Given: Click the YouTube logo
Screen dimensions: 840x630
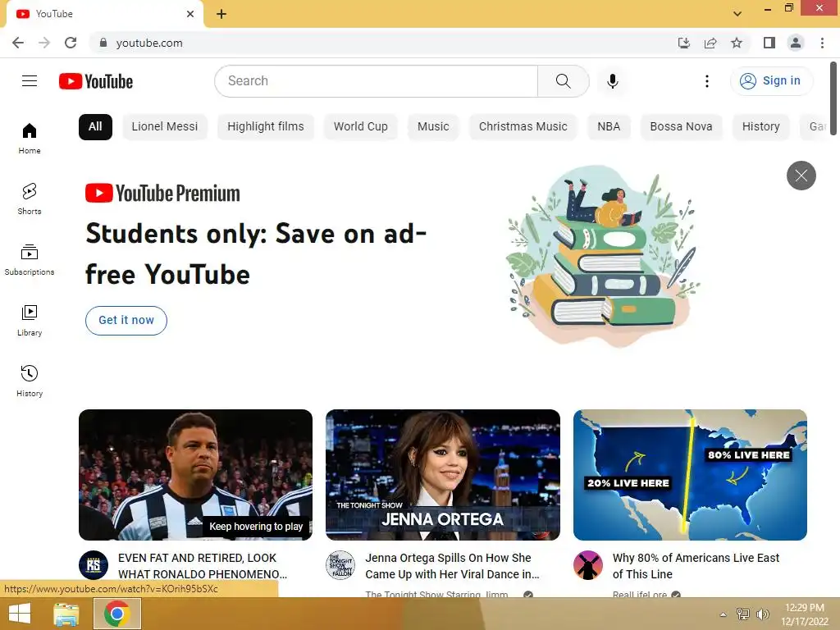Looking at the screenshot, I should coord(96,81).
